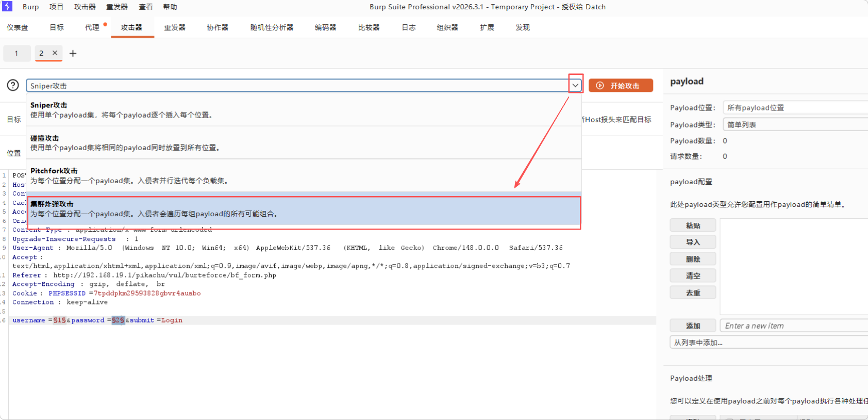The image size is (868, 420).
Task: Click the Burp Suite lightning logo icon
Action: (x=7, y=6)
